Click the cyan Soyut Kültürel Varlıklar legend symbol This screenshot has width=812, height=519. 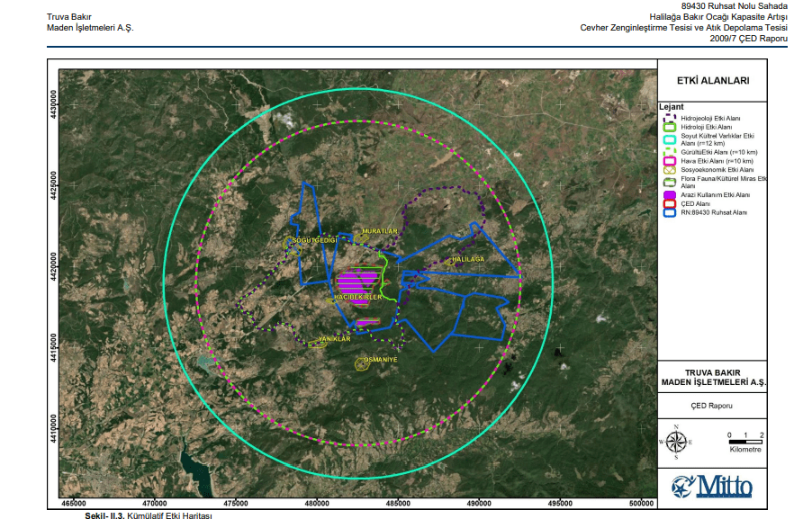tap(670, 140)
